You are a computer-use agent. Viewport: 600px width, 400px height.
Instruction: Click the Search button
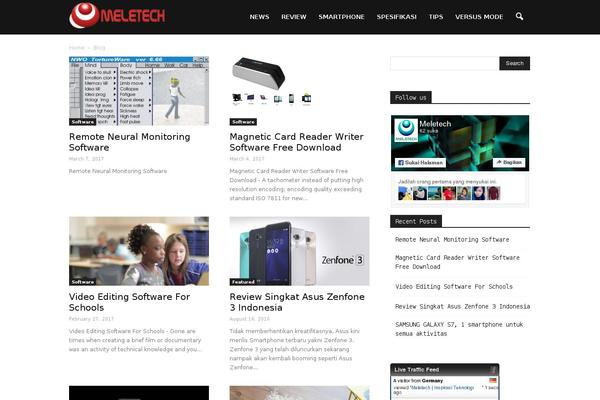515,63
